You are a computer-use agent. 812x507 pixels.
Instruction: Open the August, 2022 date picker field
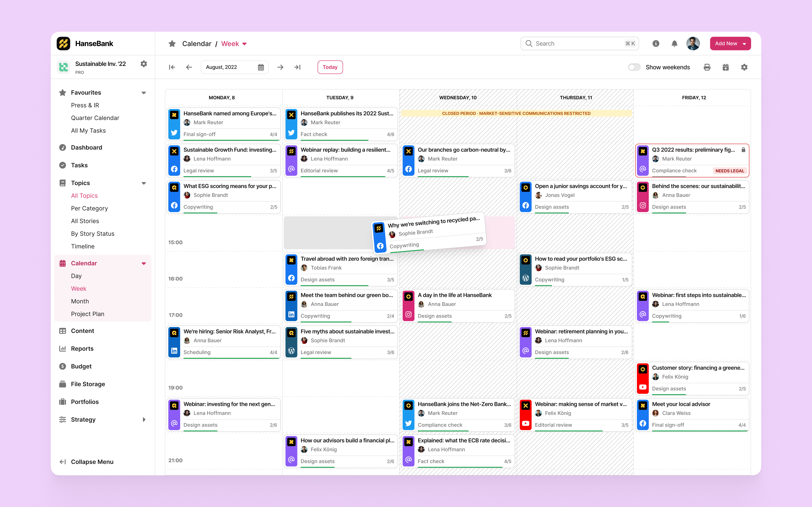point(235,67)
